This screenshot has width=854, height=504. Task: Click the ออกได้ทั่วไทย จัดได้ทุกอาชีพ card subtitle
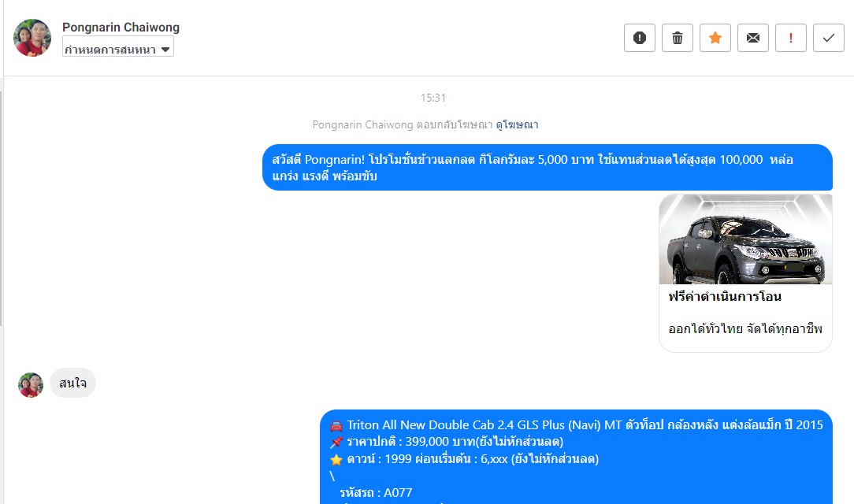(x=745, y=328)
